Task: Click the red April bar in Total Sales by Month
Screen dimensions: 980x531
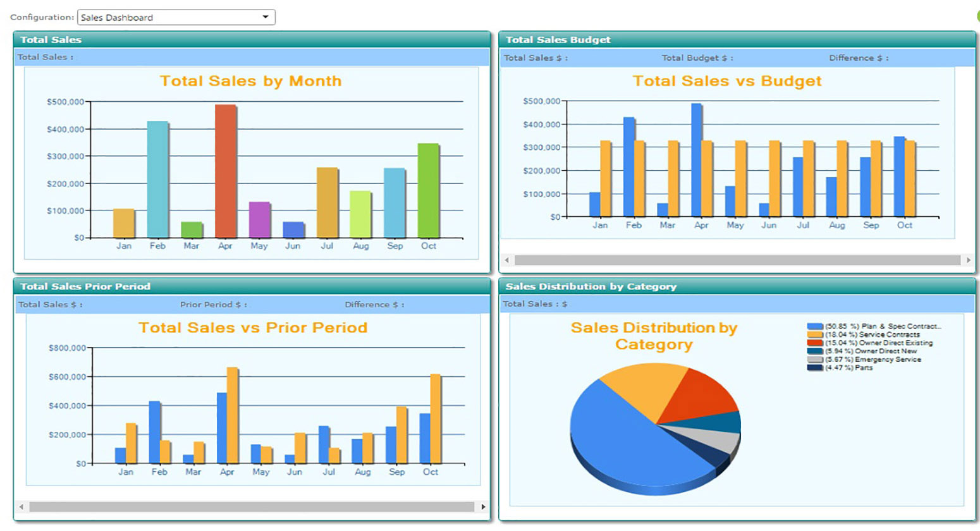Action: [225, 171]
